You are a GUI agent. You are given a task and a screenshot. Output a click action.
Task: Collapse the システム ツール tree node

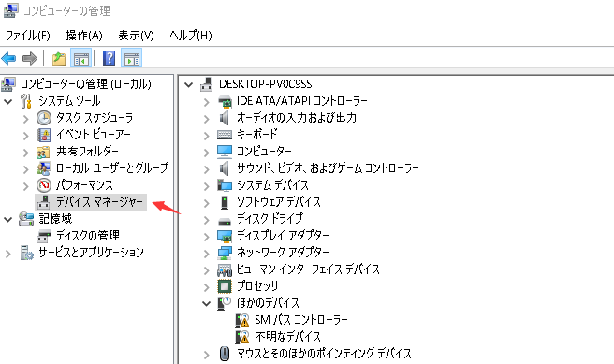click(8, 102)
